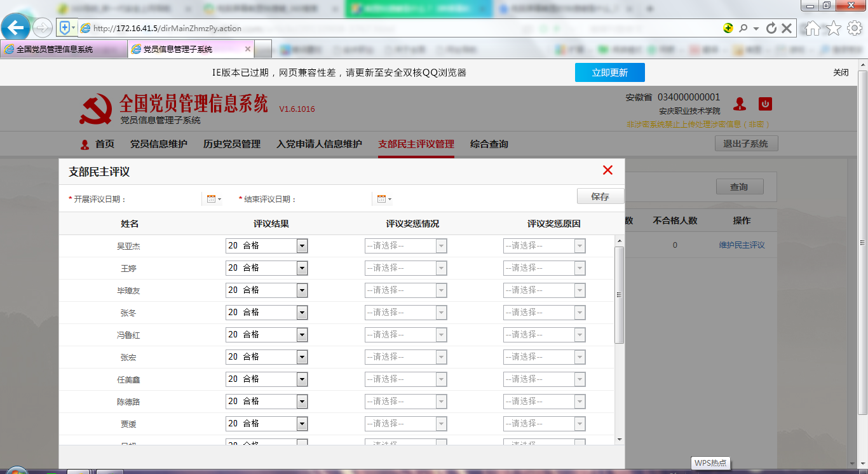Open the start date calendar picker
Screen dimensions: 868x474
211,199
